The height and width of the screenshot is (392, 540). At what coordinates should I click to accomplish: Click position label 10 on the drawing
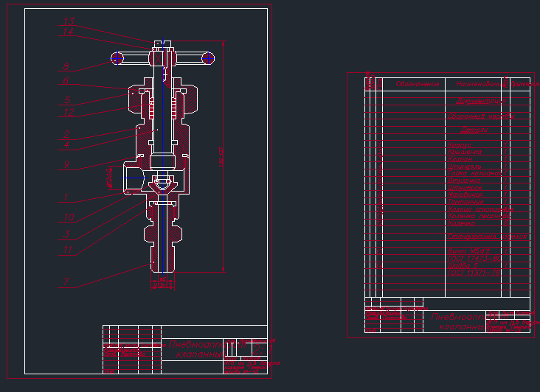click(69, 217)
